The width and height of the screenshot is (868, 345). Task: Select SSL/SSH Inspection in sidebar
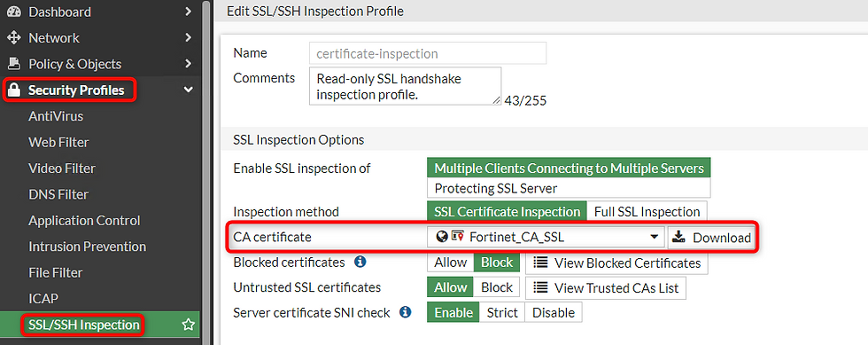83,325
